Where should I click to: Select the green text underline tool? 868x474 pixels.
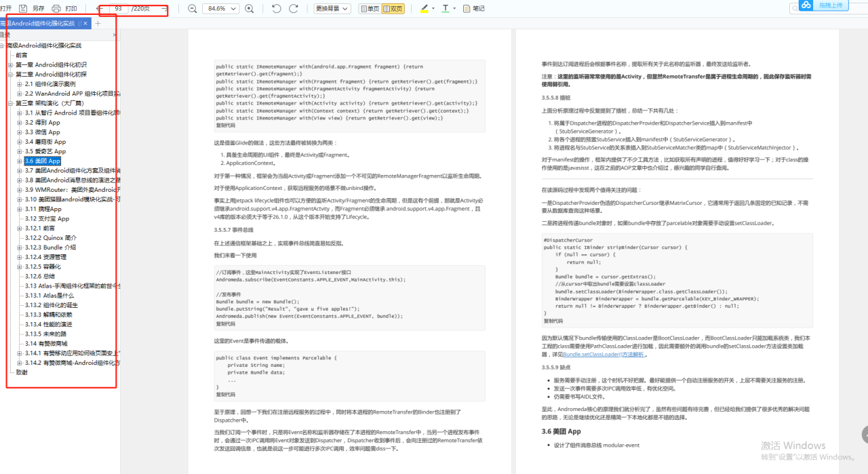coord(445,8)
